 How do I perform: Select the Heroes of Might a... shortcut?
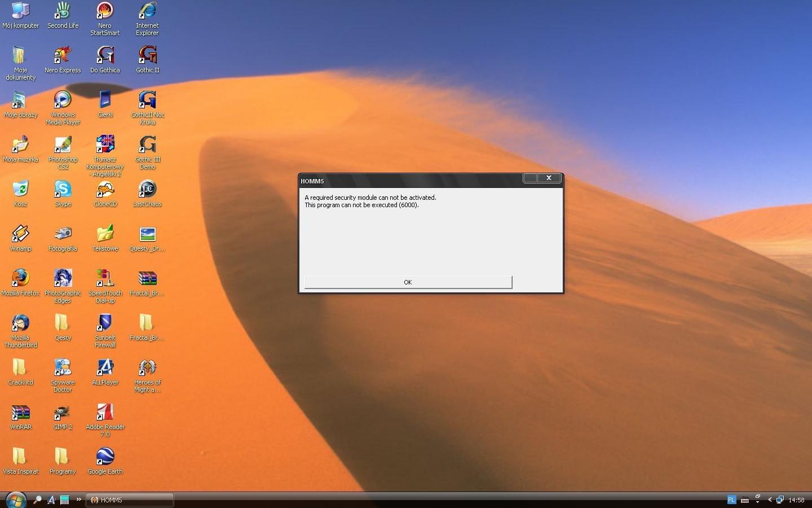point(147,375)
